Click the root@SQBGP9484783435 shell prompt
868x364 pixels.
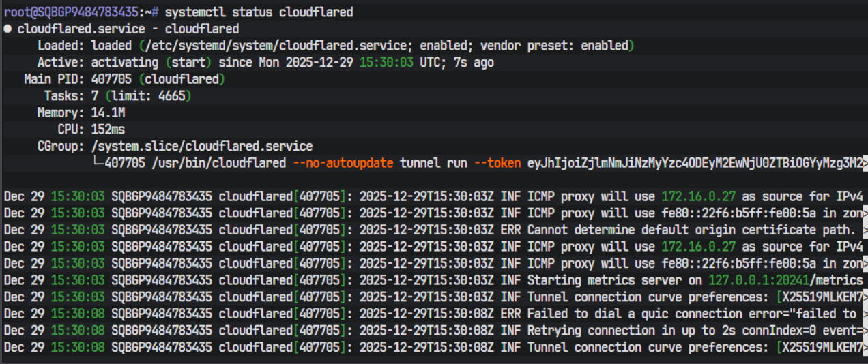point(82,12)
